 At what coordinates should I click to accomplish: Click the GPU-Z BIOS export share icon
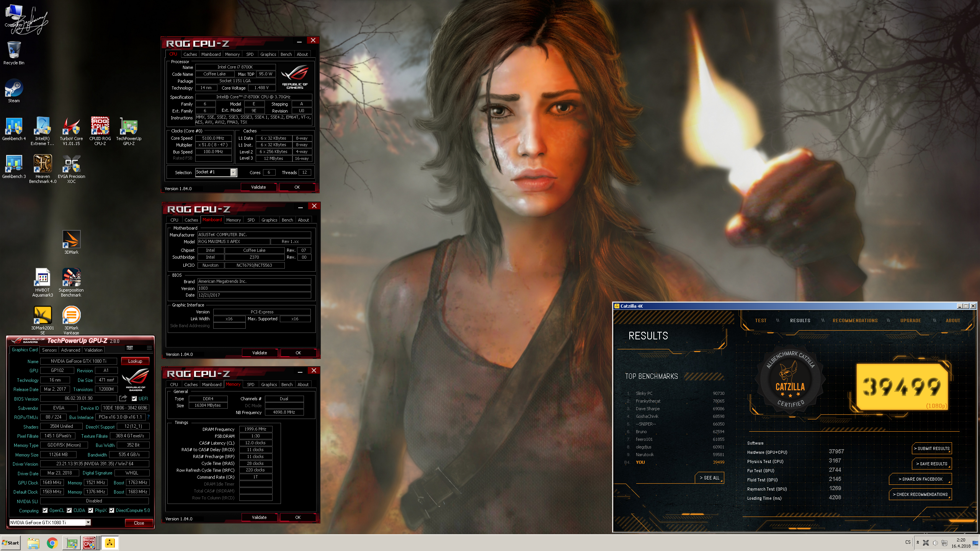tap(123, 398)
